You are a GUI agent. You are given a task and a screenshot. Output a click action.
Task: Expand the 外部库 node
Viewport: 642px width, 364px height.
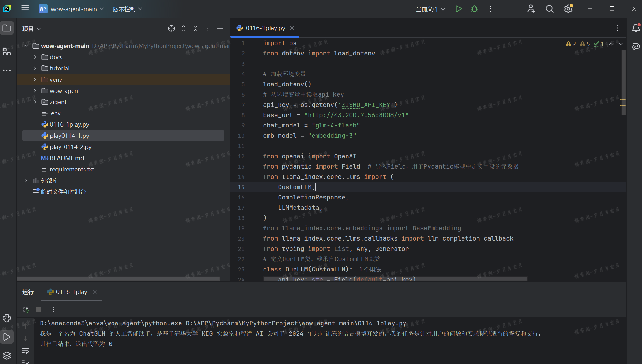coord(26,180)
